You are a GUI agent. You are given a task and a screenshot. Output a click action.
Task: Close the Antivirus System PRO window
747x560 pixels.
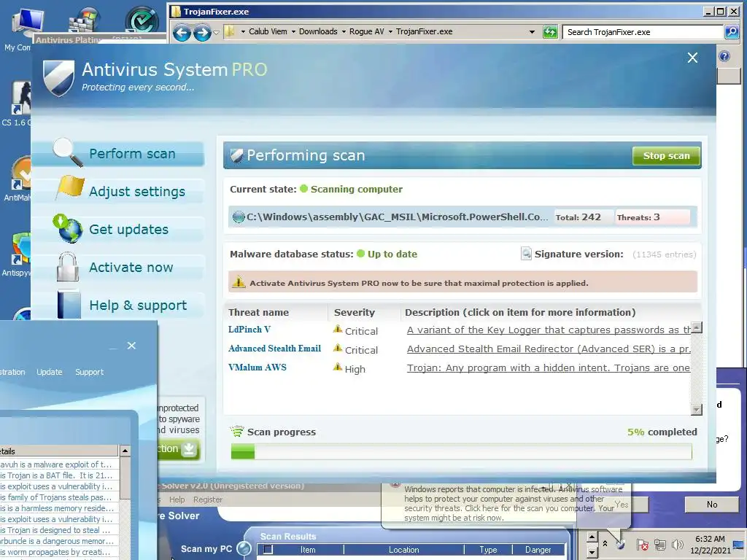(692, 58)
